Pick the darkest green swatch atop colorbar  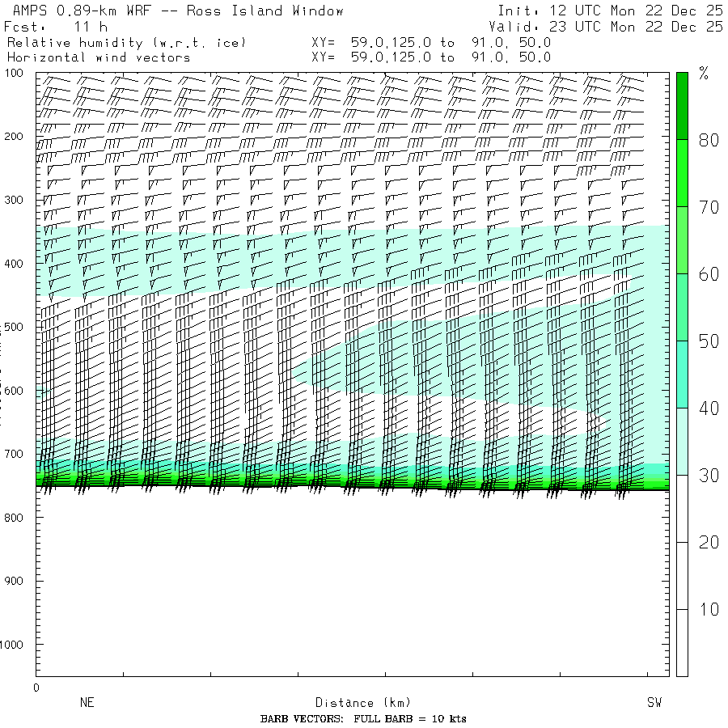coord(682,105)
